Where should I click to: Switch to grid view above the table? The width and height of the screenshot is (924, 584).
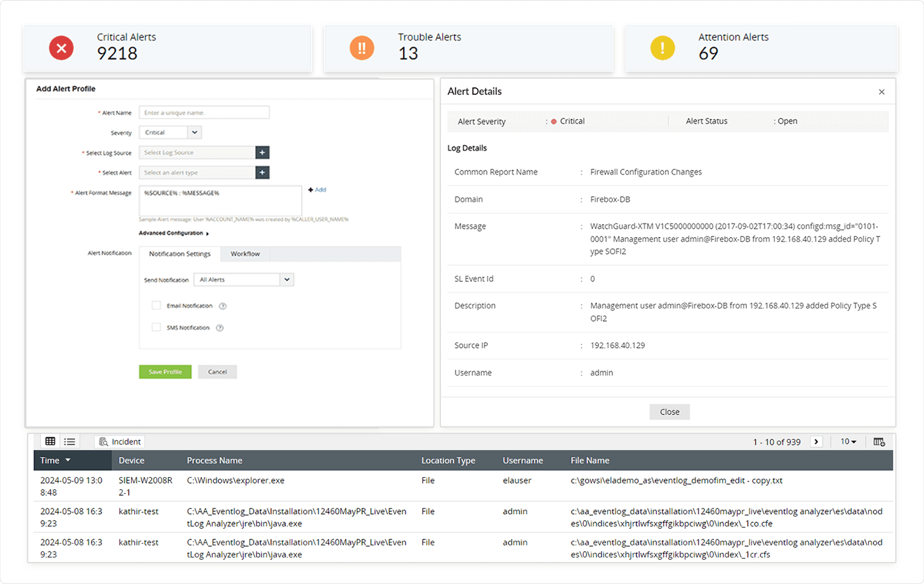[x=50, y=441]
